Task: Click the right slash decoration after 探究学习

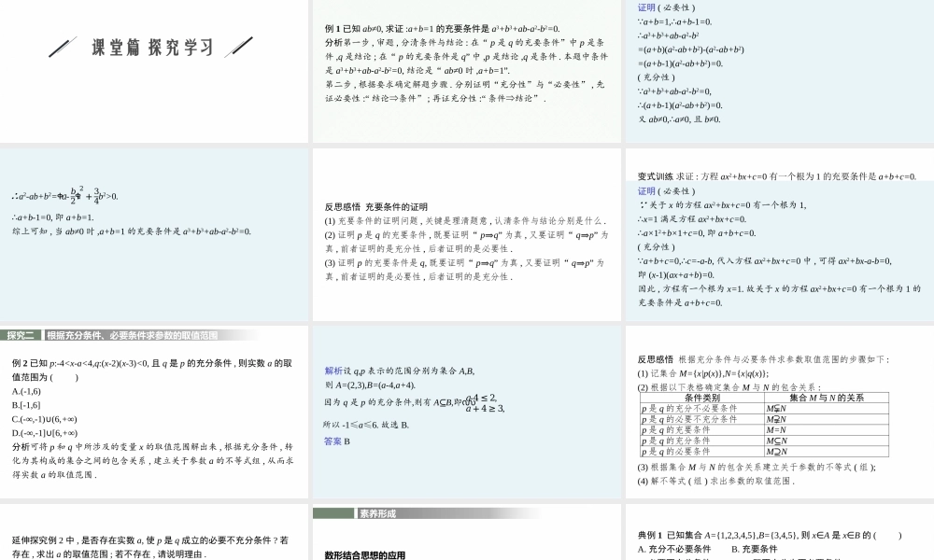Action: click(239, 47)
